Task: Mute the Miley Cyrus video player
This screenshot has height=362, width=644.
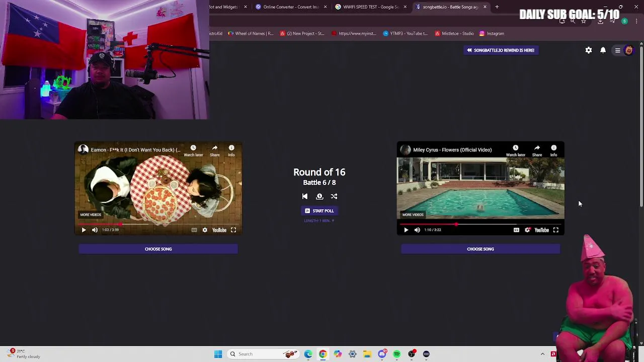Action: point(417,230)
